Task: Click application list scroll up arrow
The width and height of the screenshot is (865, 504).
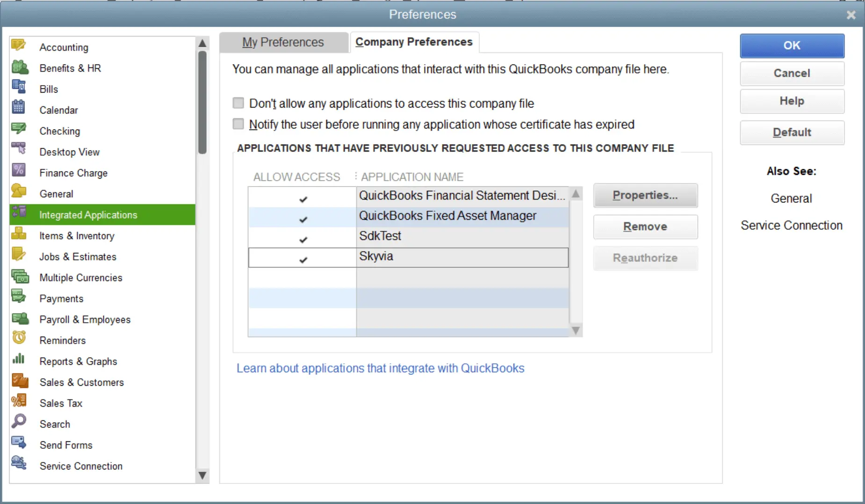Action: pos(576,194)
